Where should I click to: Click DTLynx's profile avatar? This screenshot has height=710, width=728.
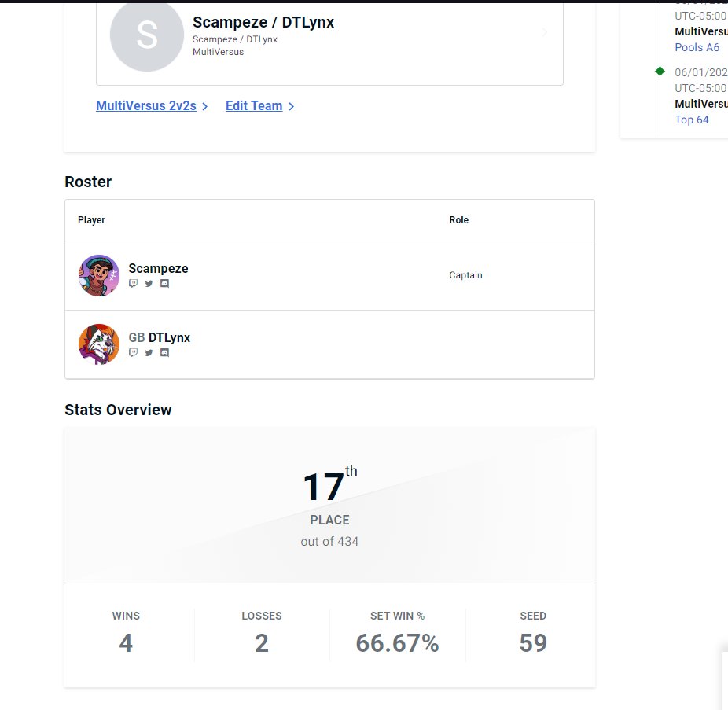click(x=98, y=344)
